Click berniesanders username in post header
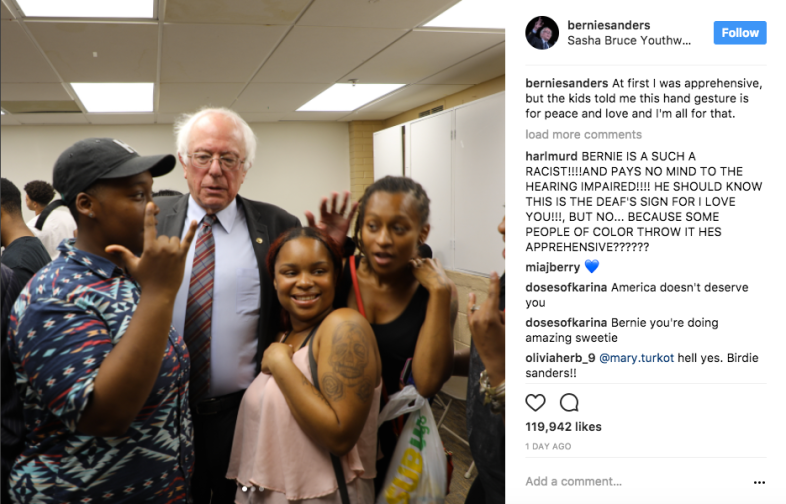This screenshot has height=504, width=786. tap(609, 25)
